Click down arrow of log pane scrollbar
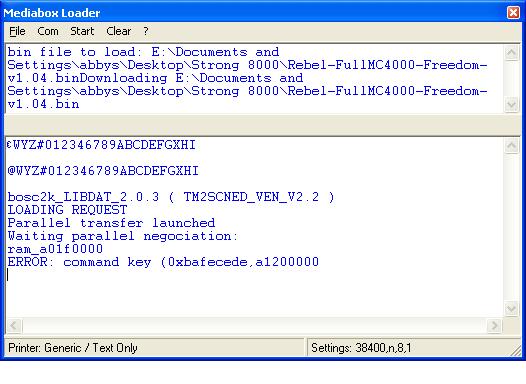Image resolution: width=526 pixels, height=384 pixels. tap(511, 309)
